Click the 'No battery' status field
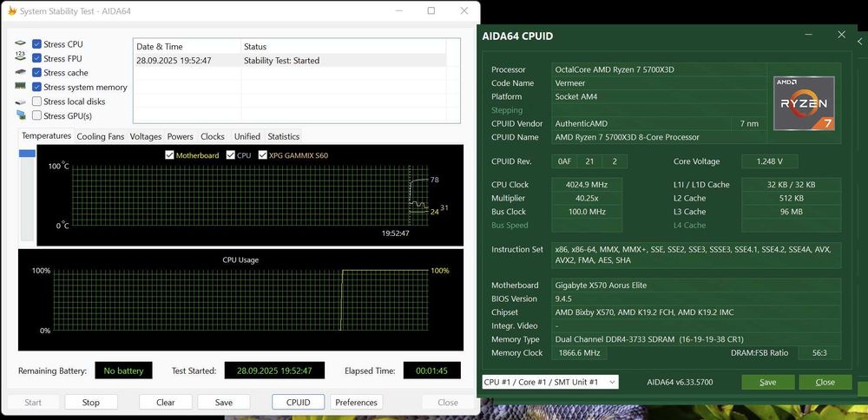Screen dimensions: 868x420 (123, 371)
